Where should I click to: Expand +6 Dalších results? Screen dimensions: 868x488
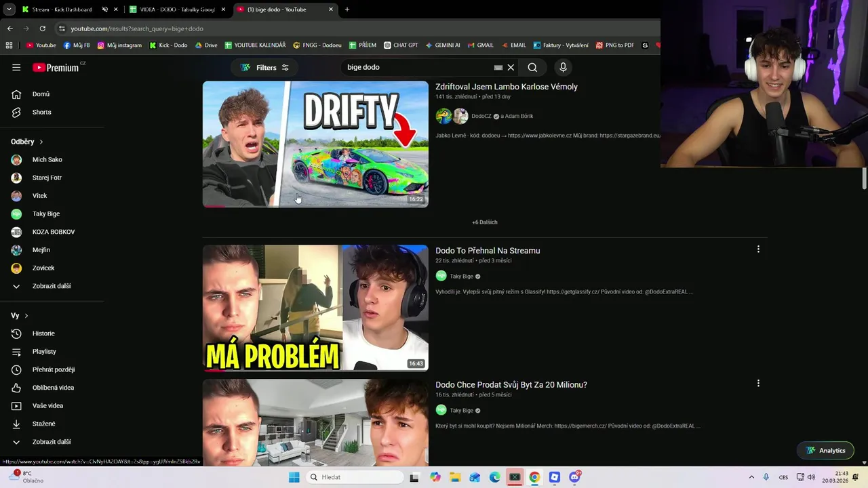(x=485, y=222)
